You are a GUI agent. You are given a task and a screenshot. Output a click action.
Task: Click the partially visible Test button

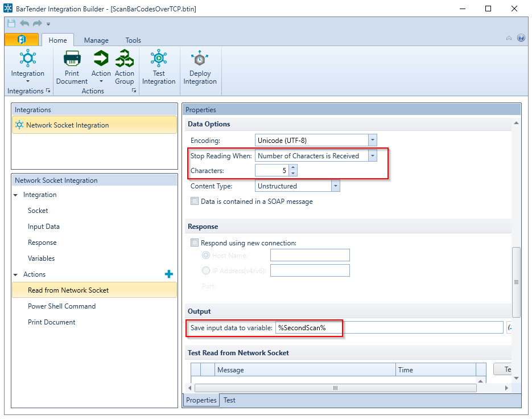502,369
